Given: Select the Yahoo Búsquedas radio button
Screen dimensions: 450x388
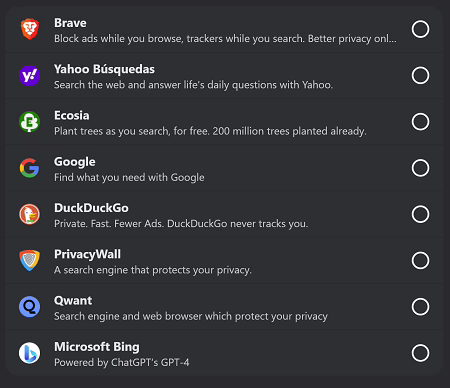Looking at the screenshot, I should (420, 75).
